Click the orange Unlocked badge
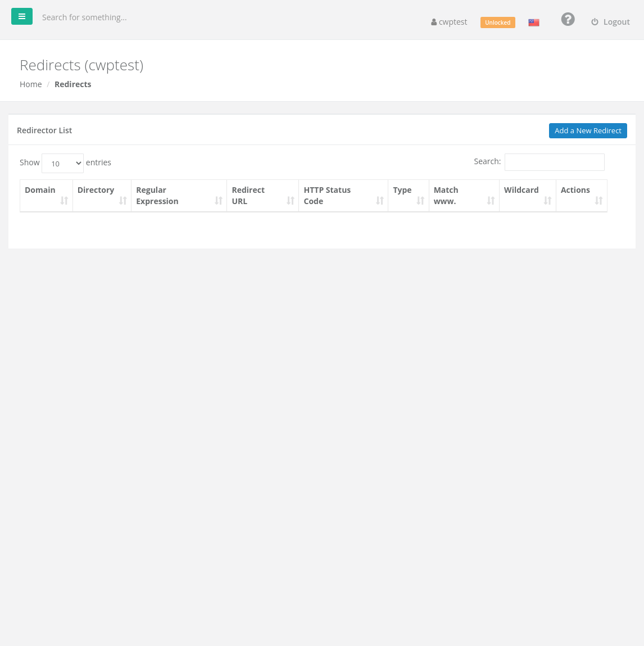644x646 pixels. tap(497, 22)
